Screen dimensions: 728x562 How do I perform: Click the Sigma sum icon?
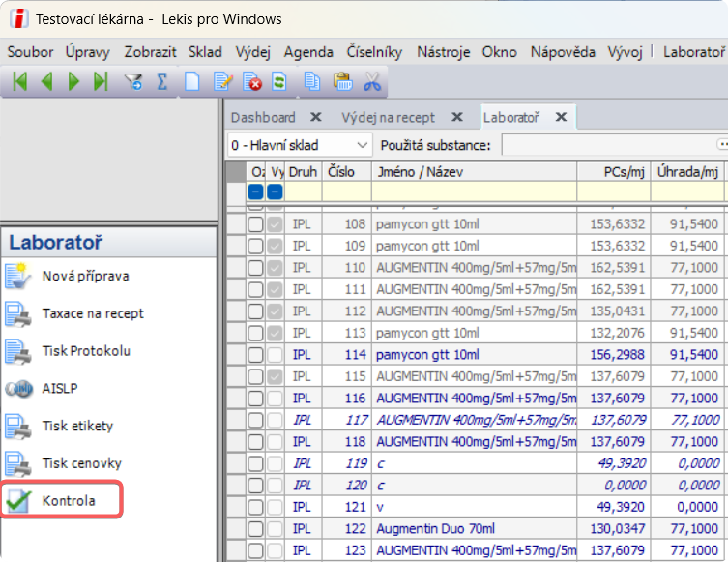161,82
